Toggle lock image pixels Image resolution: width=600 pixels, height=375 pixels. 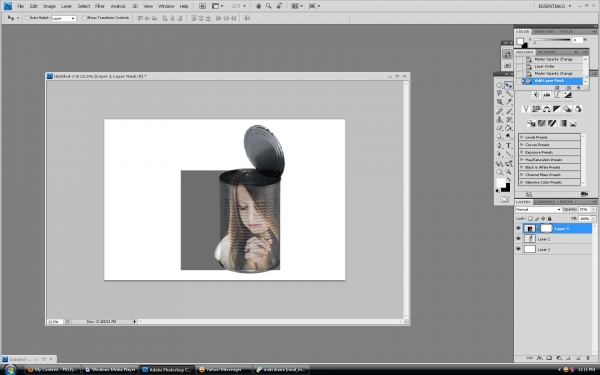[x=537, y=218]
